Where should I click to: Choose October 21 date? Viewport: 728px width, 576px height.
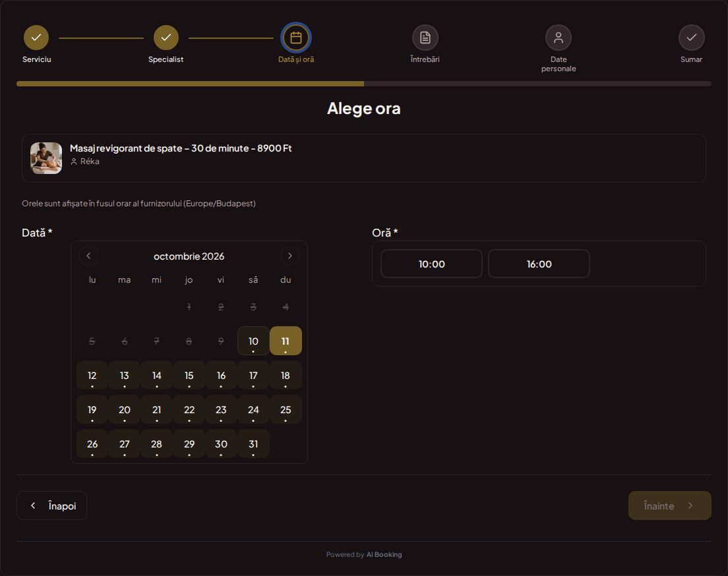click(156, 410)
